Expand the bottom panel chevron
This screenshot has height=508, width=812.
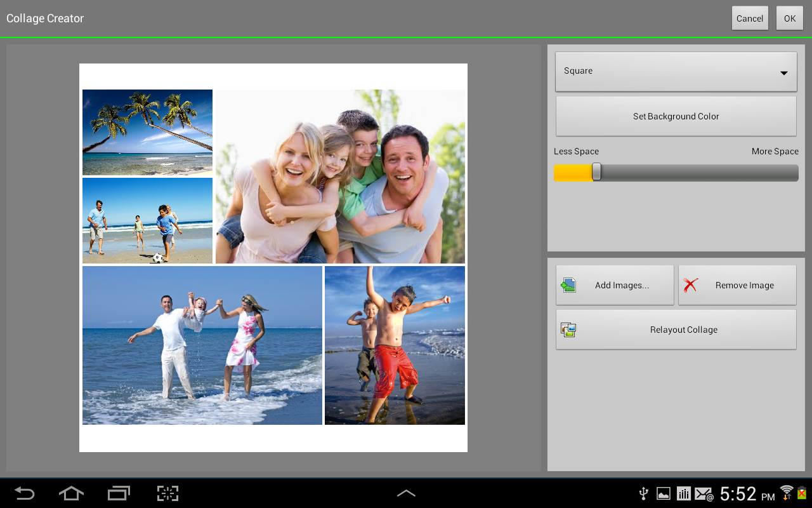coord(406,493)
